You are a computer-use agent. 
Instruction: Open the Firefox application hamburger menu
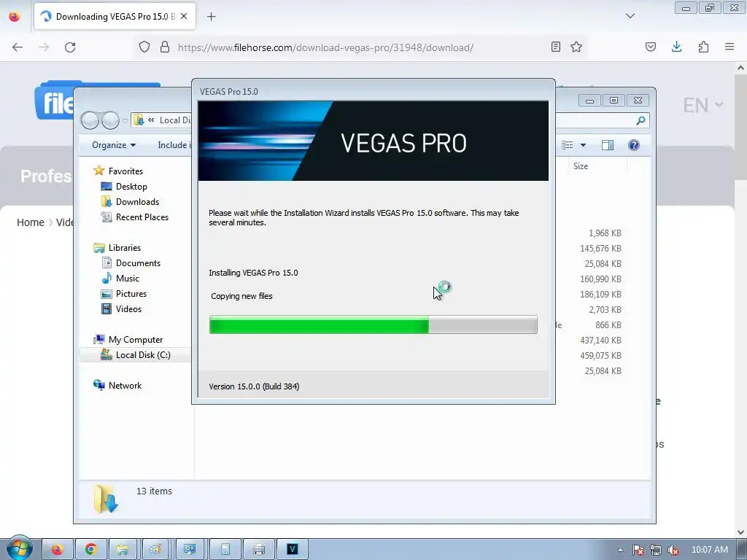click(x=729, y=47)
